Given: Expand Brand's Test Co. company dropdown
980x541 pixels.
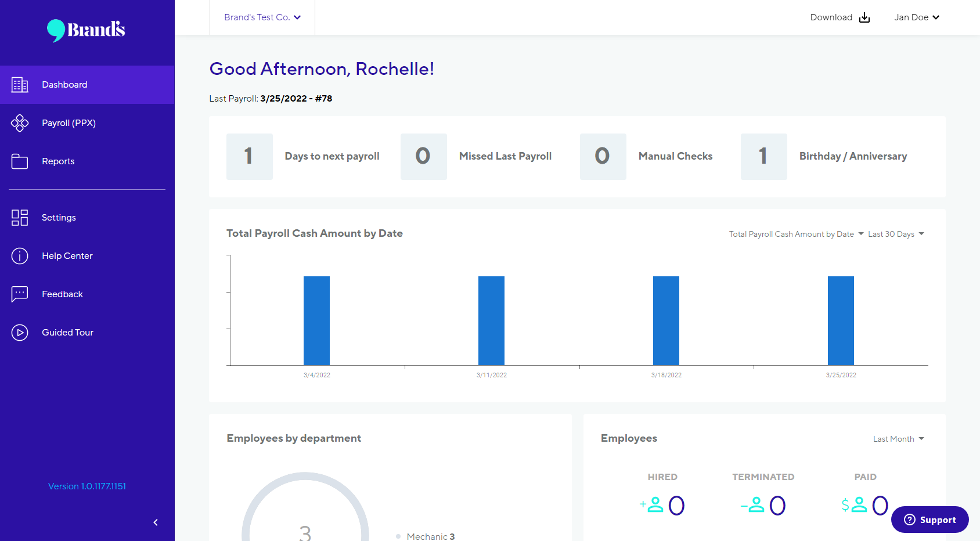Looking at the screenshot, I should pos(262,17).
